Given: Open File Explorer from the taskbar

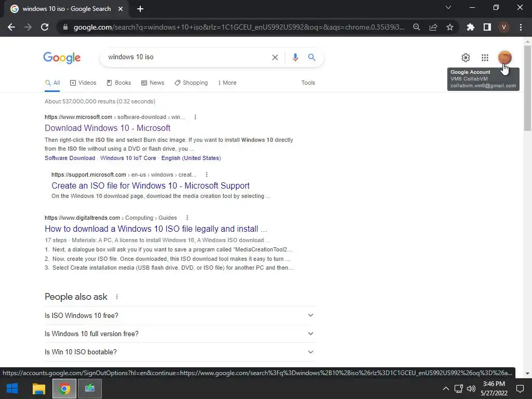Looking at the screenshot, I should [38, 389].
